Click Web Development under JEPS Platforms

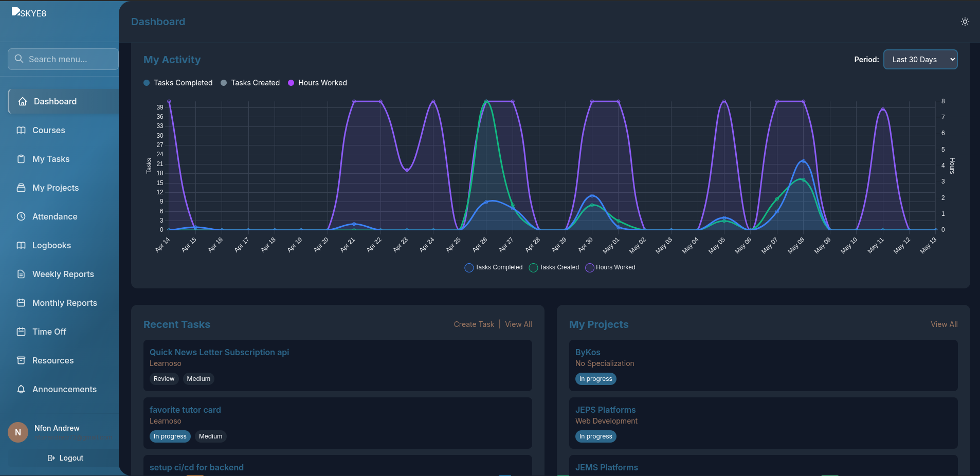point(606,421)
